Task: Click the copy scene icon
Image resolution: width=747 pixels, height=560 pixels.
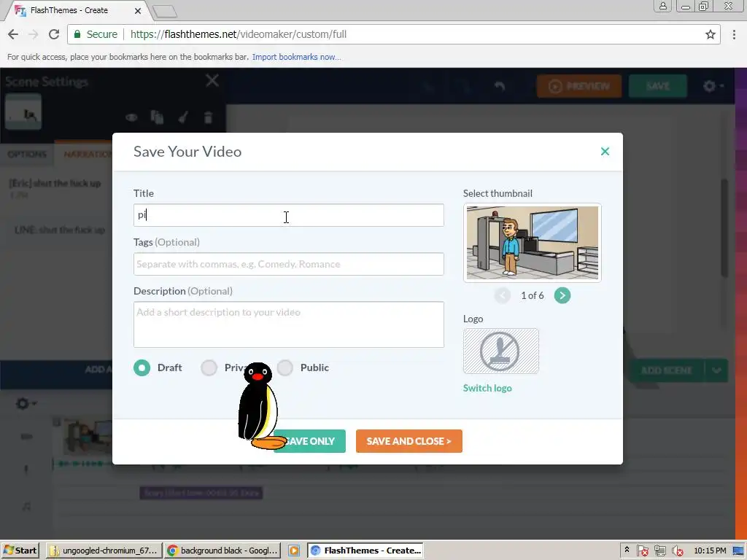Action: [158, 117]
